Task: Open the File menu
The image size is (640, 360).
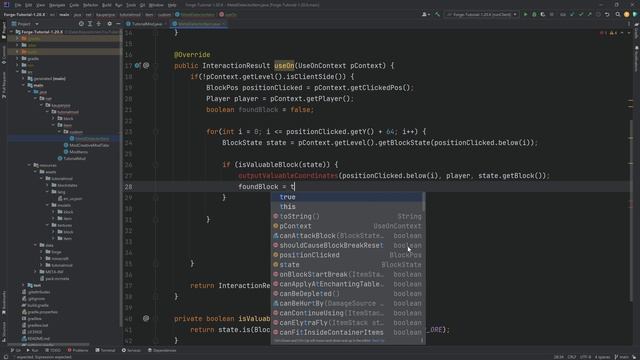Action: [x=18, y=5]
